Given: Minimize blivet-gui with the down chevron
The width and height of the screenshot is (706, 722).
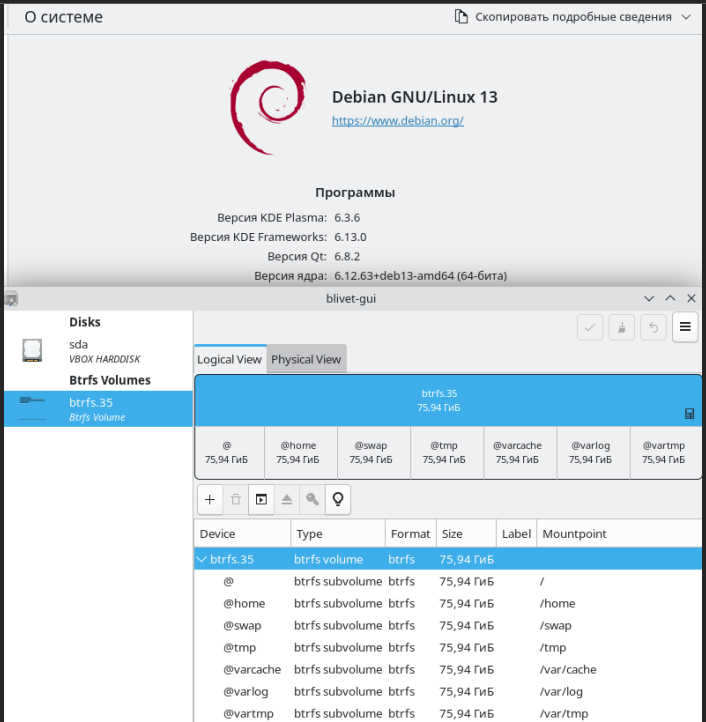Looking at the screenshot, I should pyautogui.click(x=649, y=298).
